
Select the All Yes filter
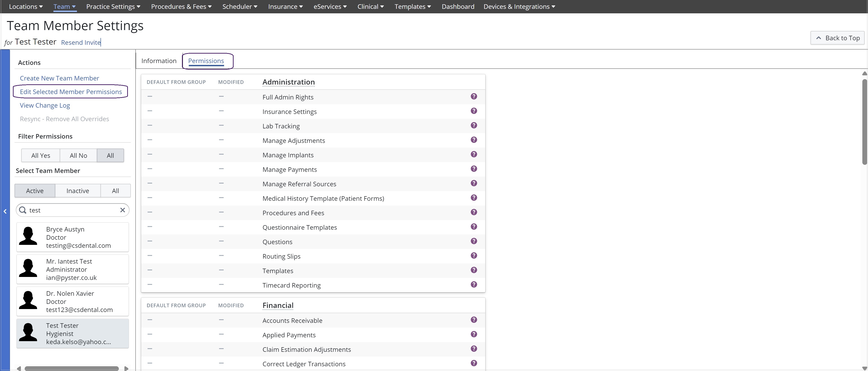click(x=41, y=156)
